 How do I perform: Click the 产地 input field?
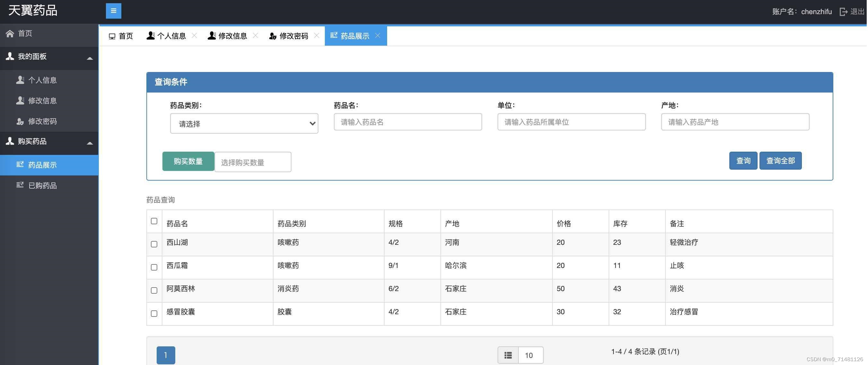pyautogui.click(x=735, y=122)
